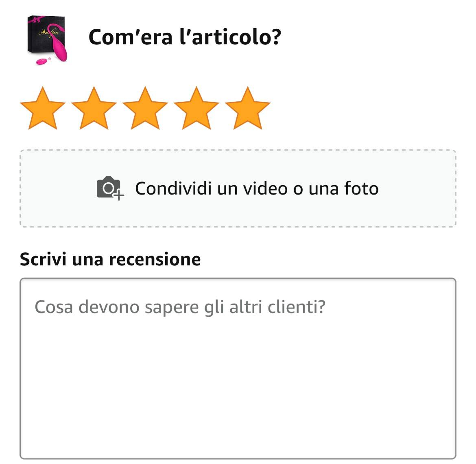Click the middle star of the rating row

(x=145, y=108)
